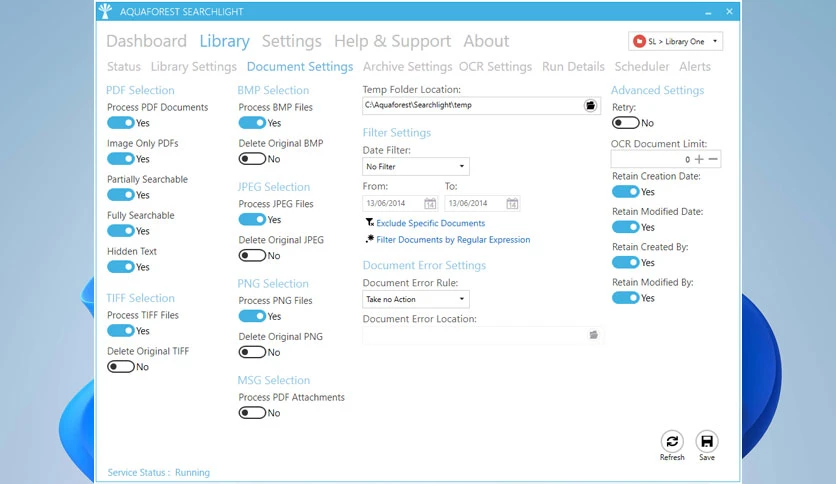Open the Help & Support tab
836x484 pixels.
(392, 41)
